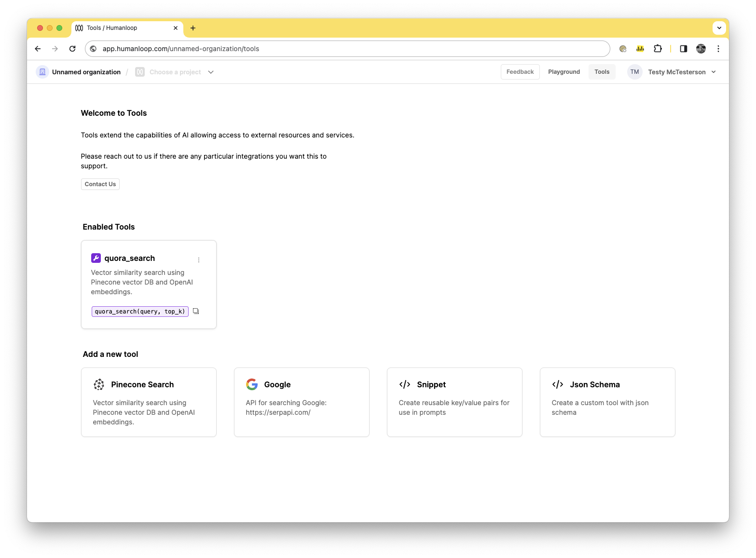Image resolution: width=756 pixels, height=558 pixels.
Task: Select the quora_search tool icon
Action: [96, 258]
